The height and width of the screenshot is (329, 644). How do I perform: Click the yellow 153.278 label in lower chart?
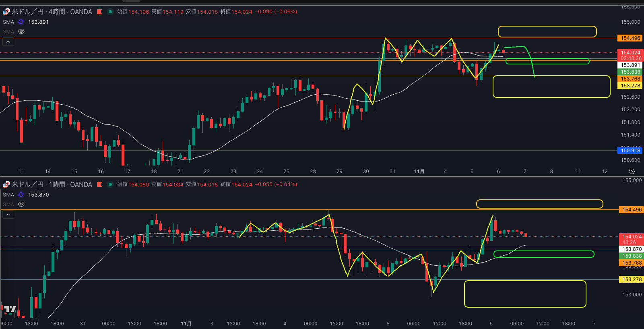click(632, 279)
